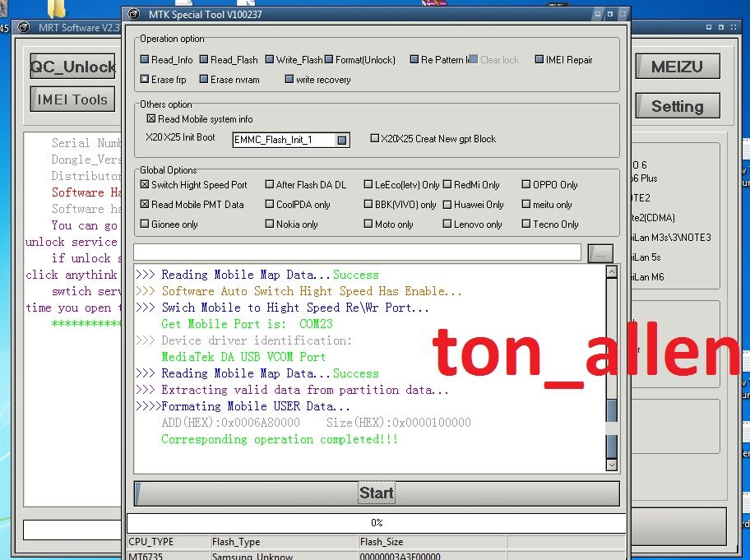Enable the Huawei Only checkbox
The width and height of the screenshot is (750, 560).
(x=447, y=205)
